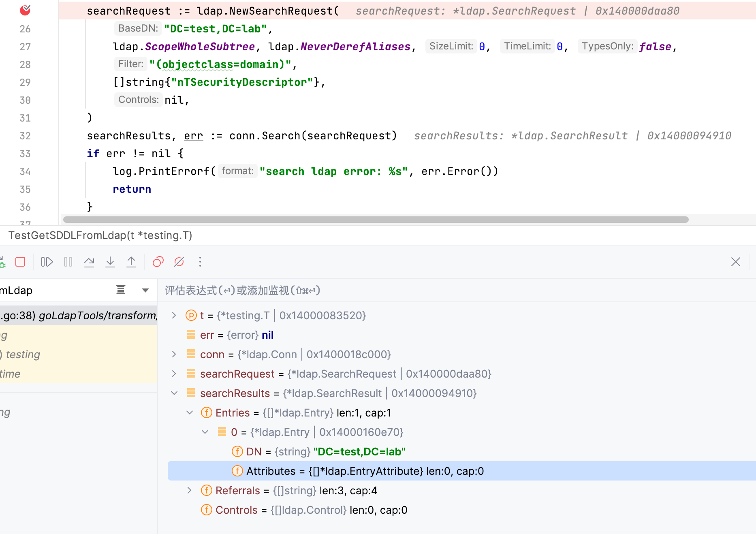Expand the Referrals field
Image resolution: width=756 pixels, height=534 pixels.
(x=189, y=490)
